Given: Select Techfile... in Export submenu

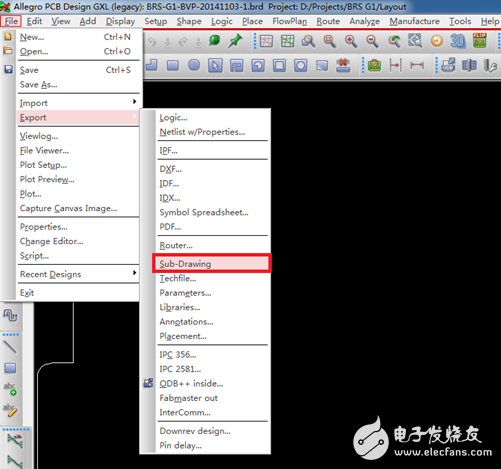Looking at the screenshot, I should point(178,278).
